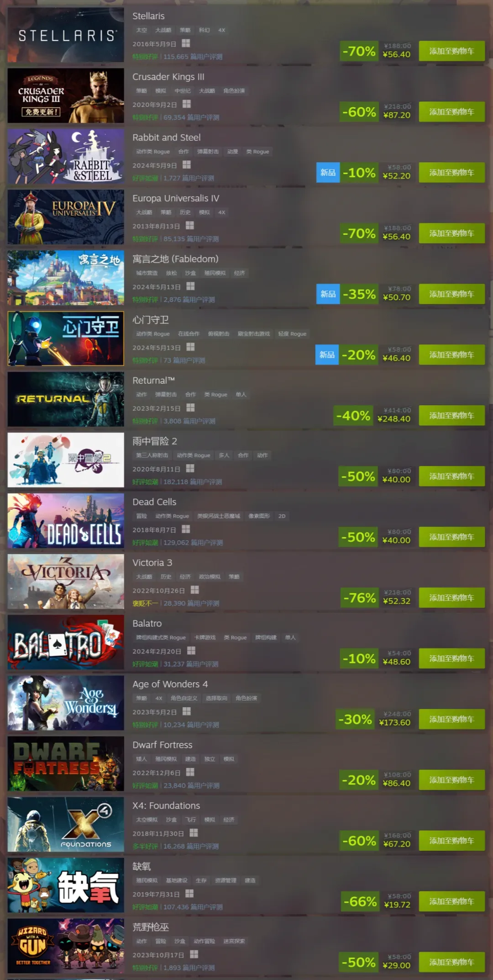Click the Windows icon beside Victoria 3 date
The width and height of the screenshot is (493, 980).
pos(195,590)
